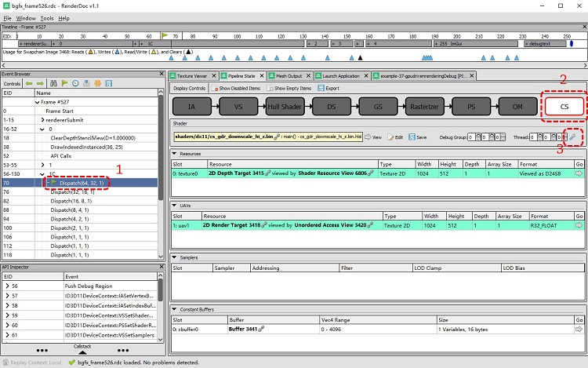588x368 pixels.
Task: Click Go arrow for texture0 resource row
Action: (x=579, y=173)
